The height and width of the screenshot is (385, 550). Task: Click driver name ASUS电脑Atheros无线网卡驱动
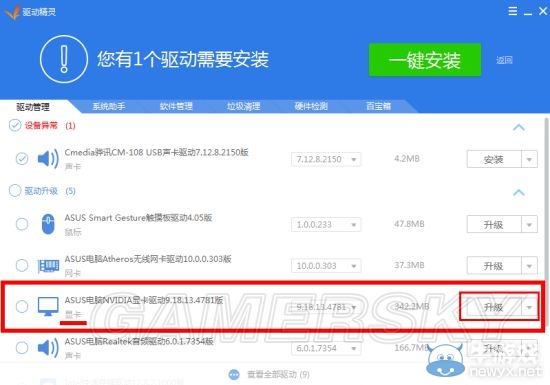click(148, 259)
